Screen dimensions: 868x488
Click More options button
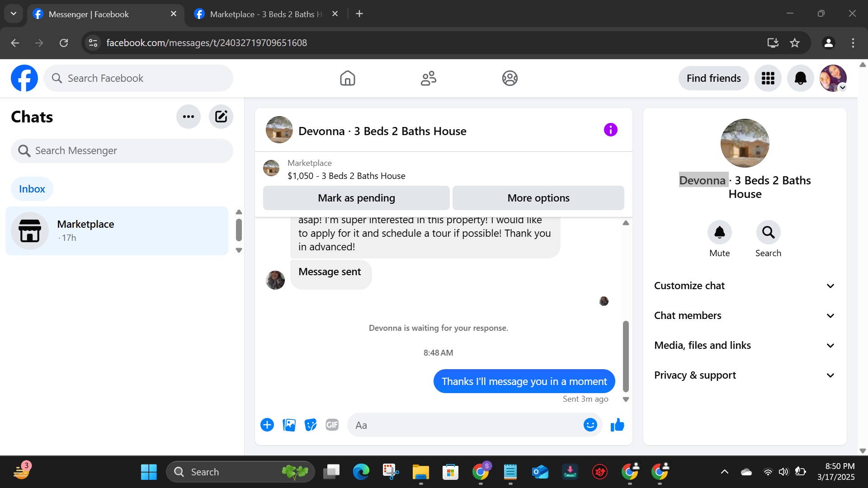coord(538,198)
